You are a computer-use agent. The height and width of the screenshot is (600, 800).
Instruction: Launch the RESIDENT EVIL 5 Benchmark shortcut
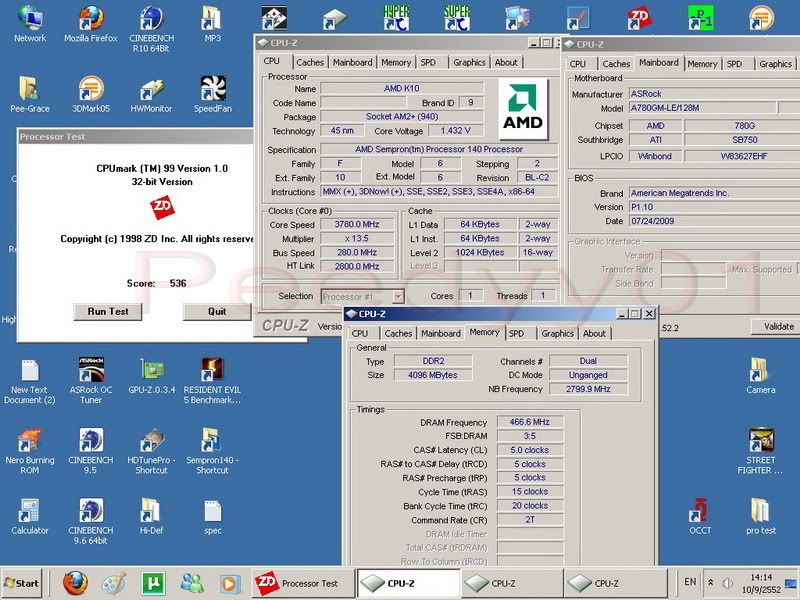[212, 381]
